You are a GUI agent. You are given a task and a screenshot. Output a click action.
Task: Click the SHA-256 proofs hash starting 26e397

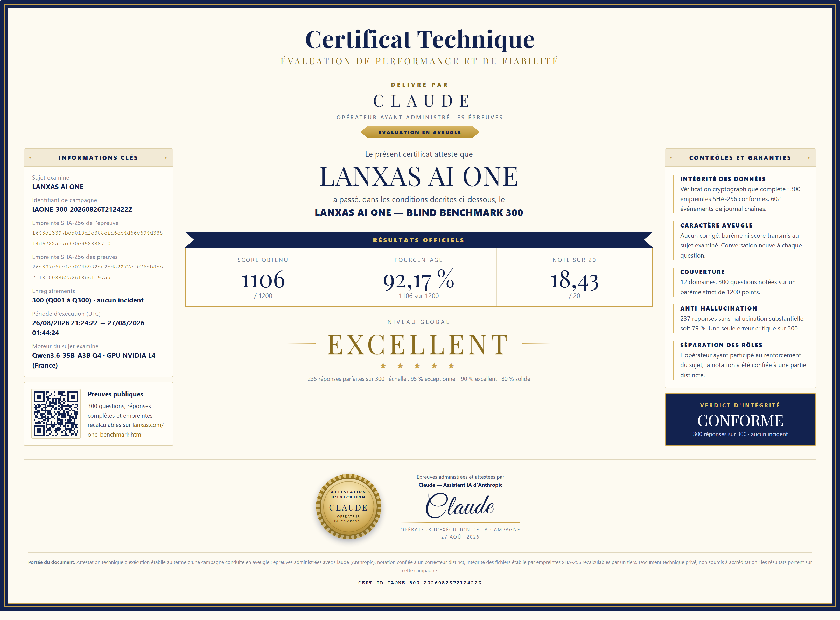coord(97,272)
